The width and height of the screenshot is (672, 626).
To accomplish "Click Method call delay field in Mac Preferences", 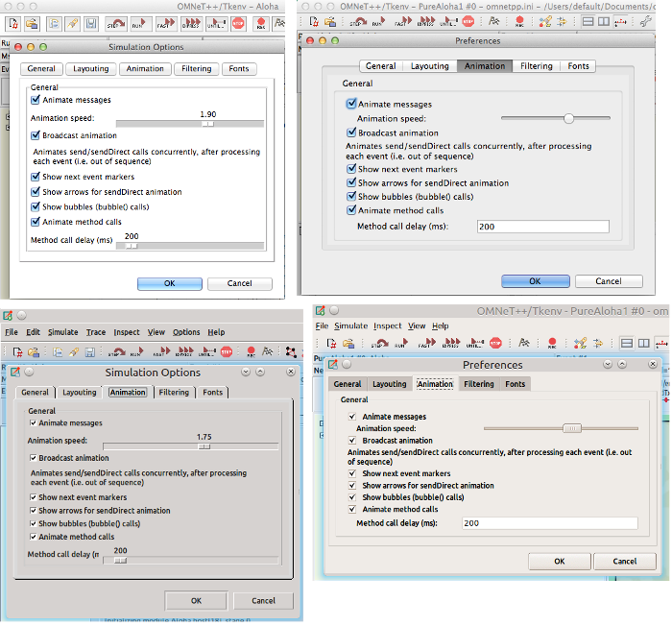I will coord(543,227).
